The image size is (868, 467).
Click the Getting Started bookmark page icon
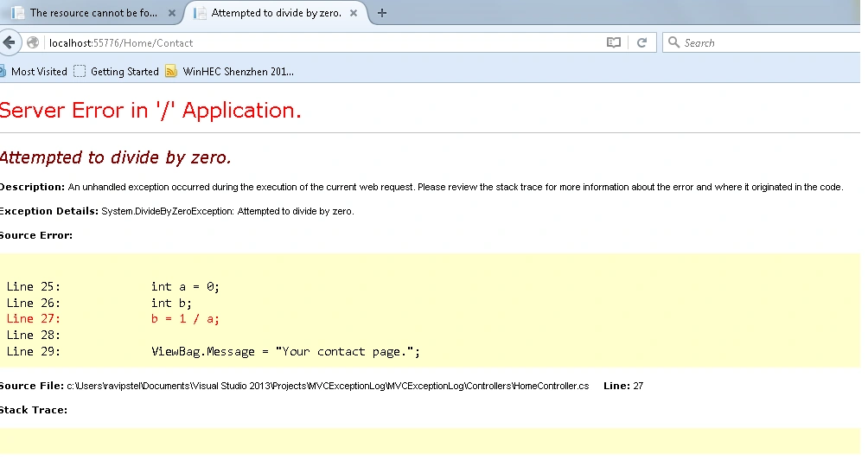pos(80,72)
